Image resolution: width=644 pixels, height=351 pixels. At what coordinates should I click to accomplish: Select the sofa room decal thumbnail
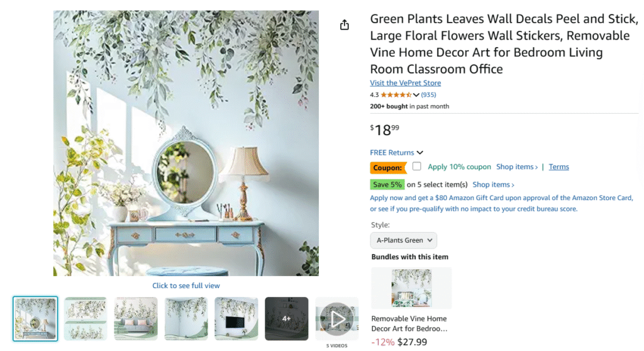tap(136, 319)
